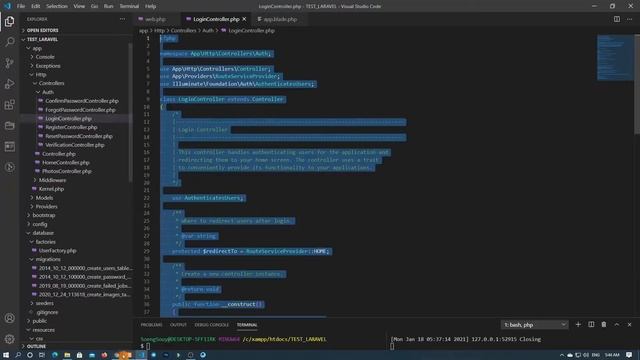Image resolution: width=640 pixels, height=360 pixels.
Task: Open the File Explorer taskbar icon
Action: [67, 355]
